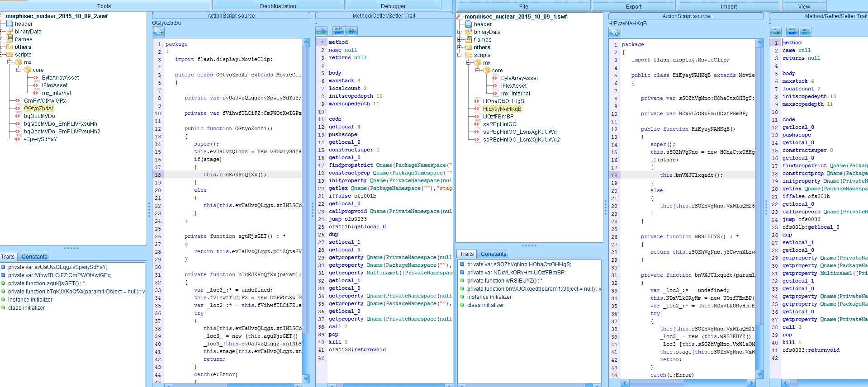
Task: Click the HOhaCtxOHHgS script icon
Action: click(477, 101)
